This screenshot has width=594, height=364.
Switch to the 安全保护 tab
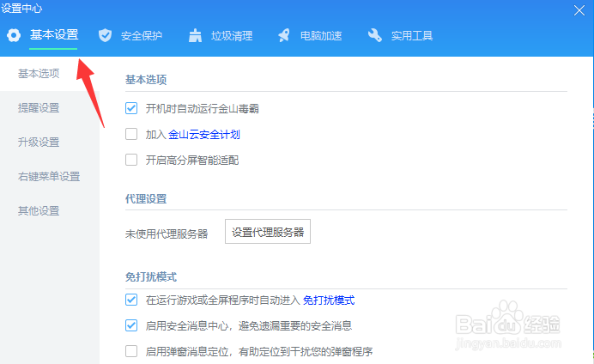142,35
